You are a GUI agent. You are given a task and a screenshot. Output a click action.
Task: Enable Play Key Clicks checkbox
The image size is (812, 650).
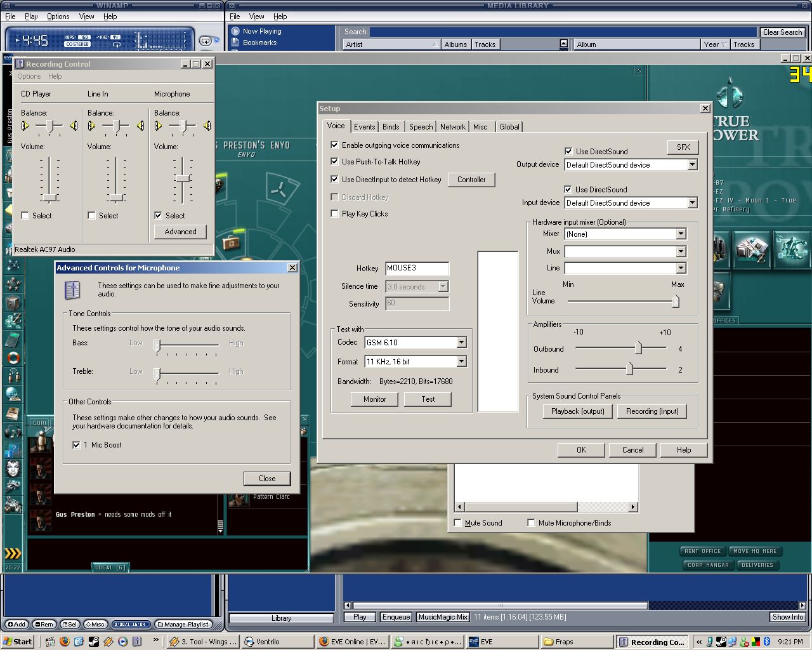pos(334,214)
